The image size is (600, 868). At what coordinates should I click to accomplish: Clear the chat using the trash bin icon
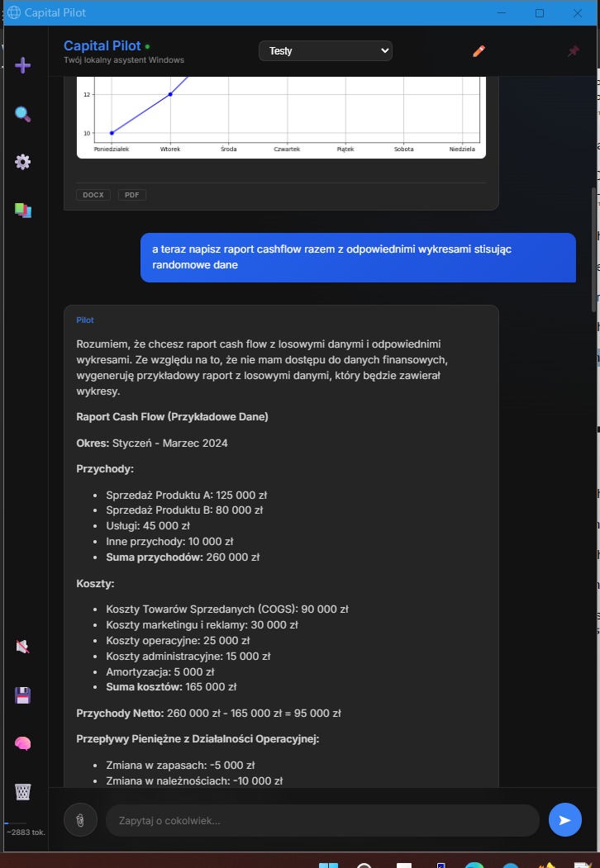23,791
